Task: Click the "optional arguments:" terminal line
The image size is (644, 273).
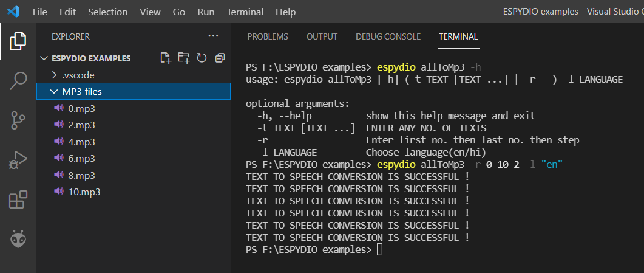Action: [297, 103]
